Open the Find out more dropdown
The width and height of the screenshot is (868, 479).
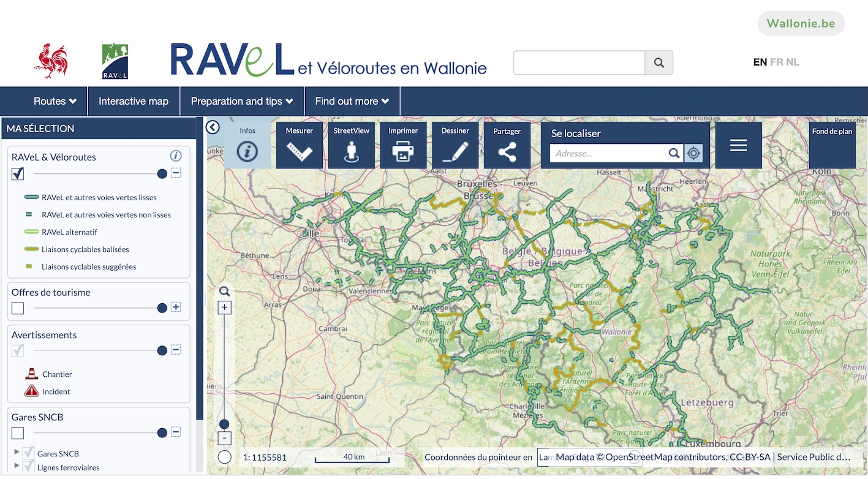click(352, 101)
